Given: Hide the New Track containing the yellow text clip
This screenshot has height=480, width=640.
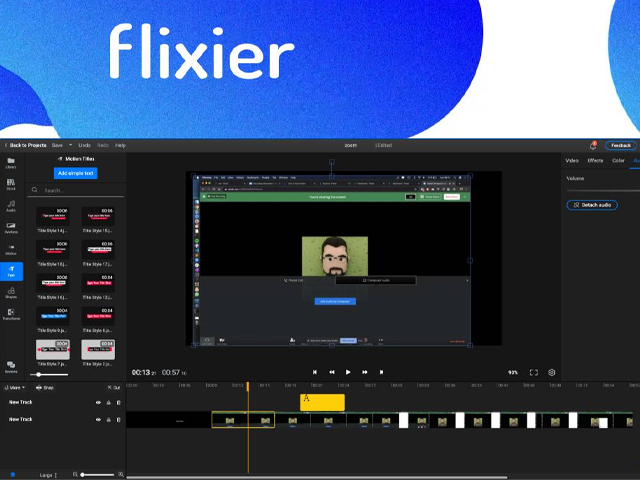Looking at the screenshot, I should point(98,402).
